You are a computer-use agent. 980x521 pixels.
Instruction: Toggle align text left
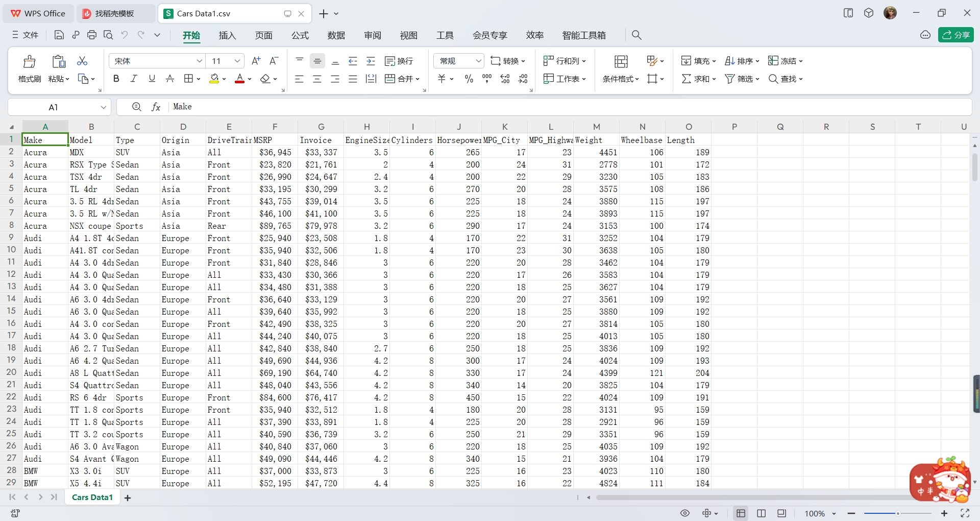tap(300, 79)
